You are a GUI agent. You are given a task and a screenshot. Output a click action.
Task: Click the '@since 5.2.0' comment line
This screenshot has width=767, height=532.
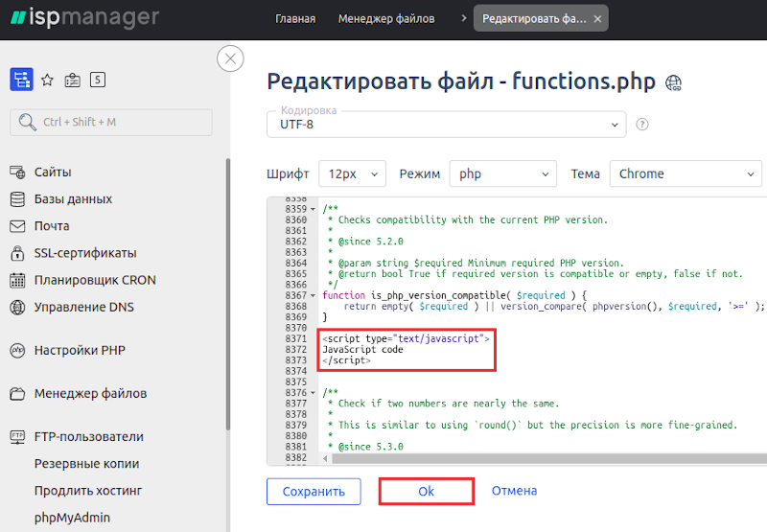click(x=365, y=242)
